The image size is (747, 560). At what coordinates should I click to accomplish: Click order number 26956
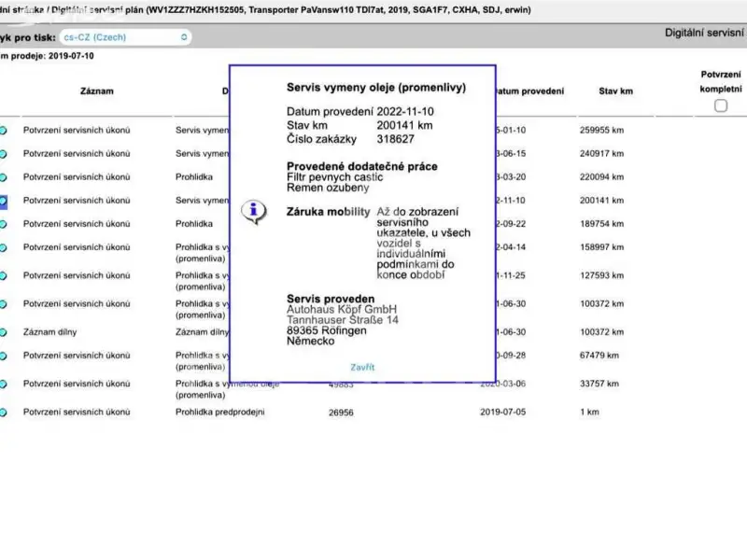pyautogui.click(x=341, y=413)
